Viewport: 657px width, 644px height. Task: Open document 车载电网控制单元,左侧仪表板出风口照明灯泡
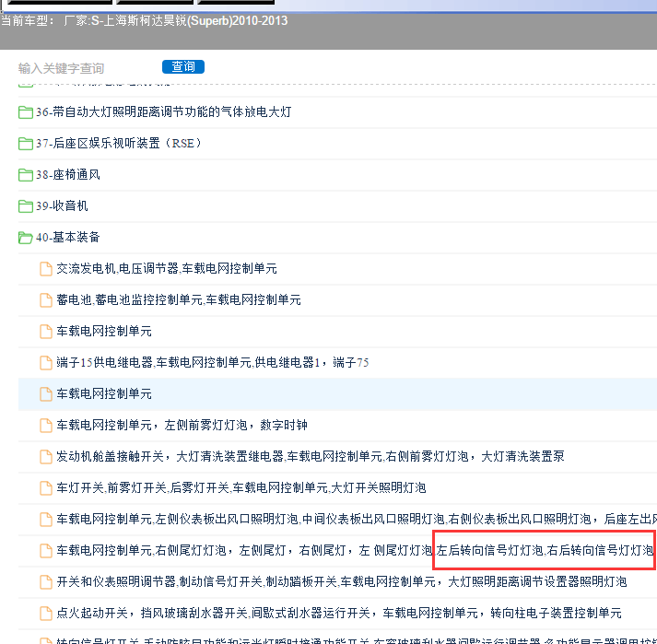pos(357,519)
